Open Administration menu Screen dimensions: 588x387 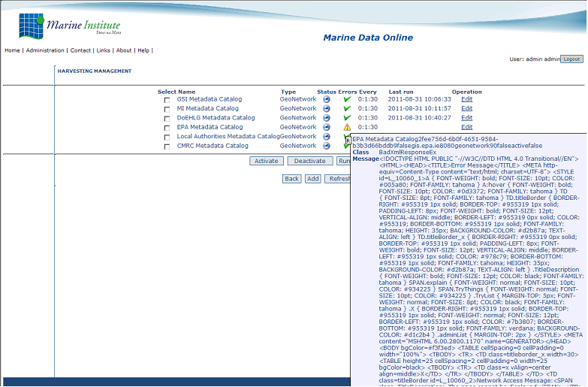[x=45, y=50]
